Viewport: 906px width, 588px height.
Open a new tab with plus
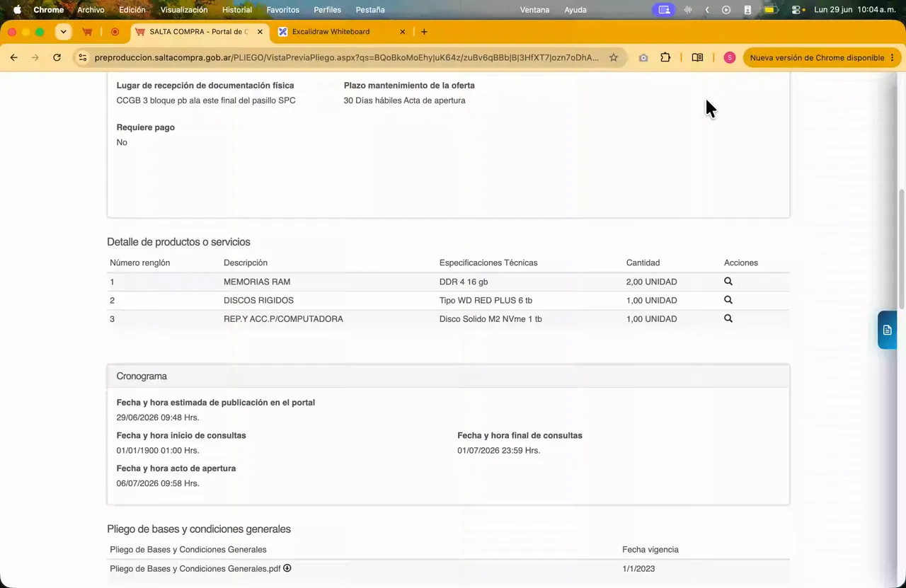click(424, 32)
